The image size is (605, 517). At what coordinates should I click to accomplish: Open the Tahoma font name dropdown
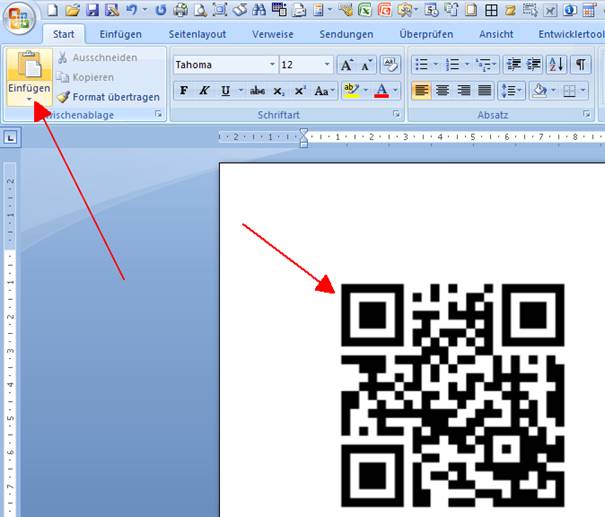[272, 64]
